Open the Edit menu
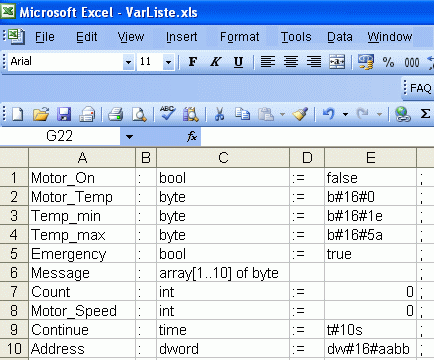 point(87,37)
